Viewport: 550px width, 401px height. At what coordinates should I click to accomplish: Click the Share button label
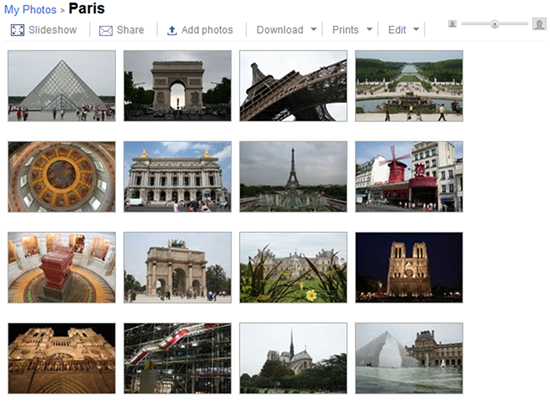tap(130, 30)
